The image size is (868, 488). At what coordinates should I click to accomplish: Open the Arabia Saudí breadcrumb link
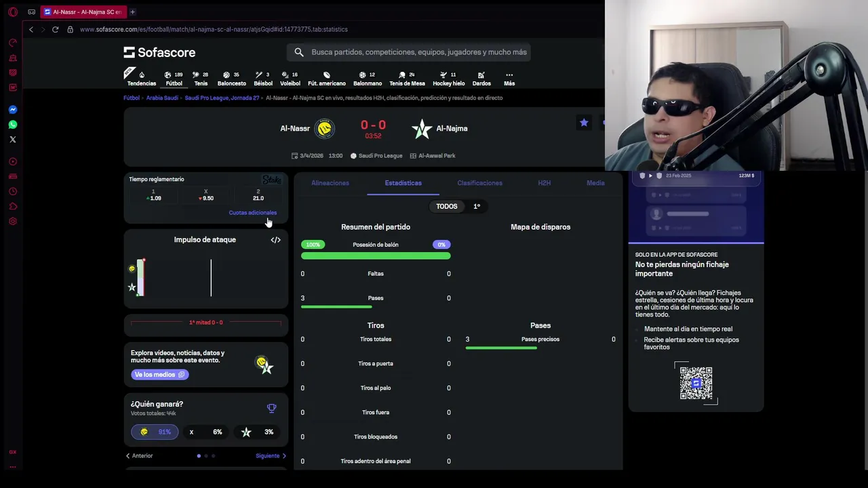[162, 98]
